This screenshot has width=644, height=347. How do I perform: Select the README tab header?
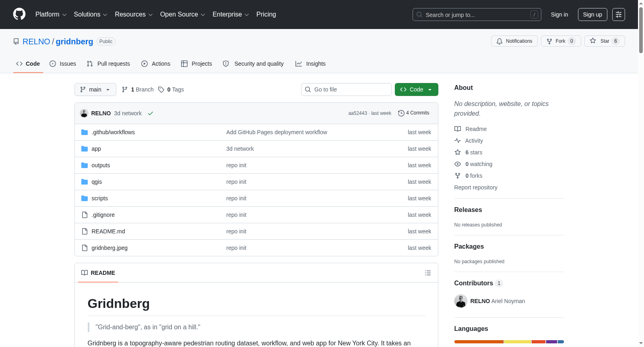coord(98,273)
